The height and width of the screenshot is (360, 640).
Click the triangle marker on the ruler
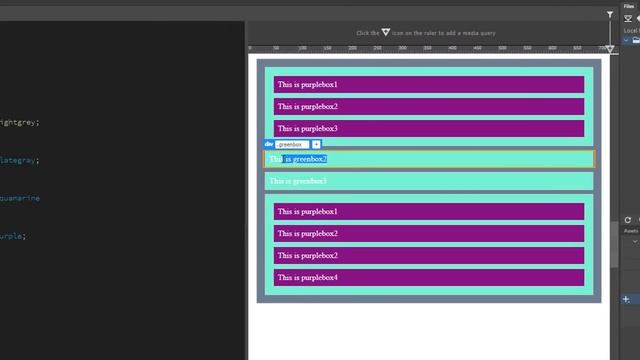tap(610, 49)
